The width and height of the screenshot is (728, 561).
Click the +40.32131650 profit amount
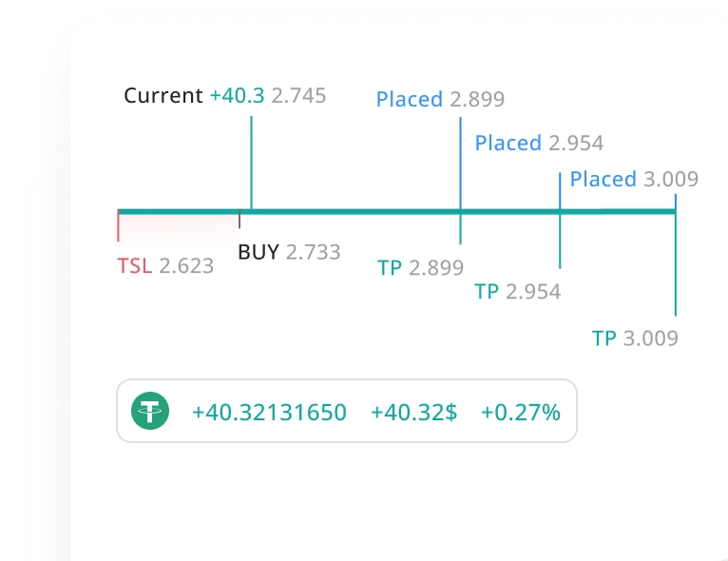click(269, 412)
